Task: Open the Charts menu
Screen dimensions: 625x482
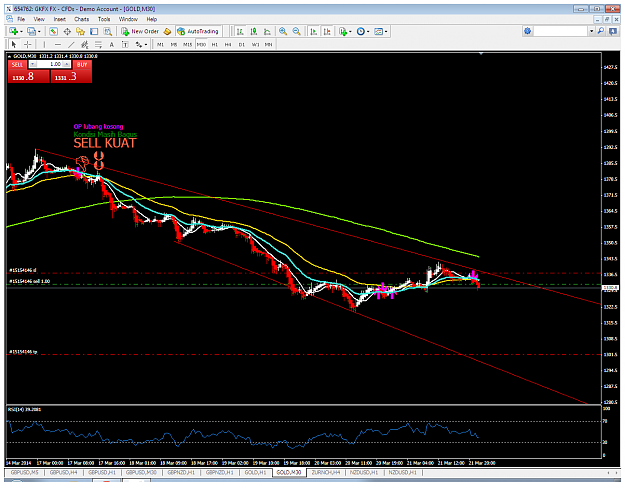Action: point(81,19)
